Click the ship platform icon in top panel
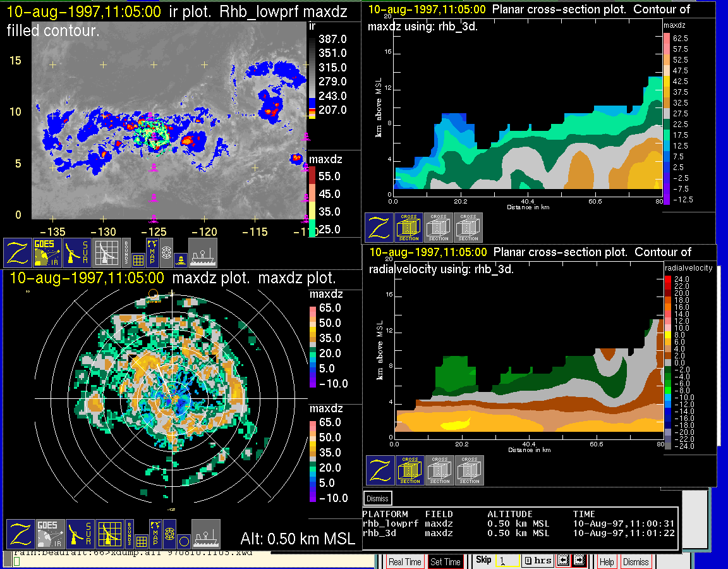This screenshot has height=569, width=728. [202, 253]
